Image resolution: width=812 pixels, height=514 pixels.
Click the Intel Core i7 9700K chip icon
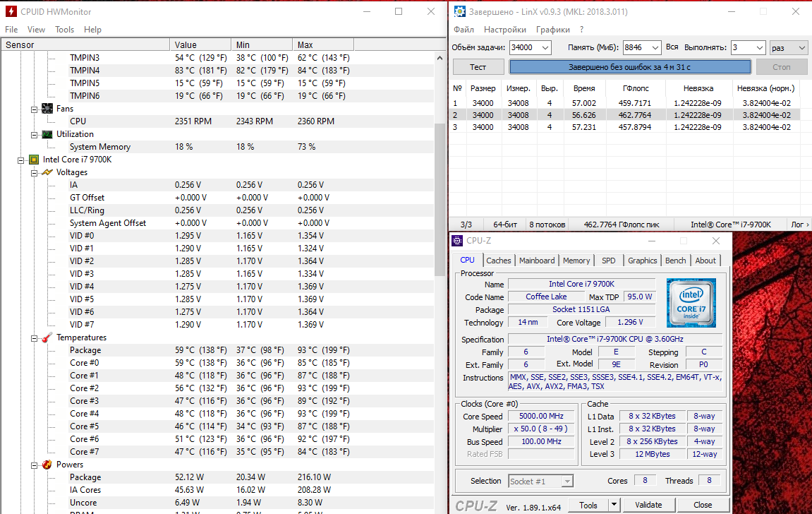(x=34, y=160)
